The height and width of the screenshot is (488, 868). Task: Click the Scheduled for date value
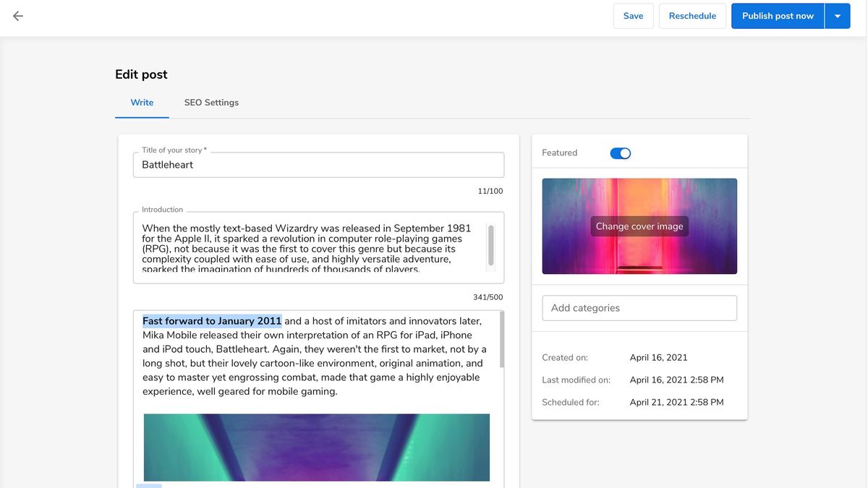(676, 402)
